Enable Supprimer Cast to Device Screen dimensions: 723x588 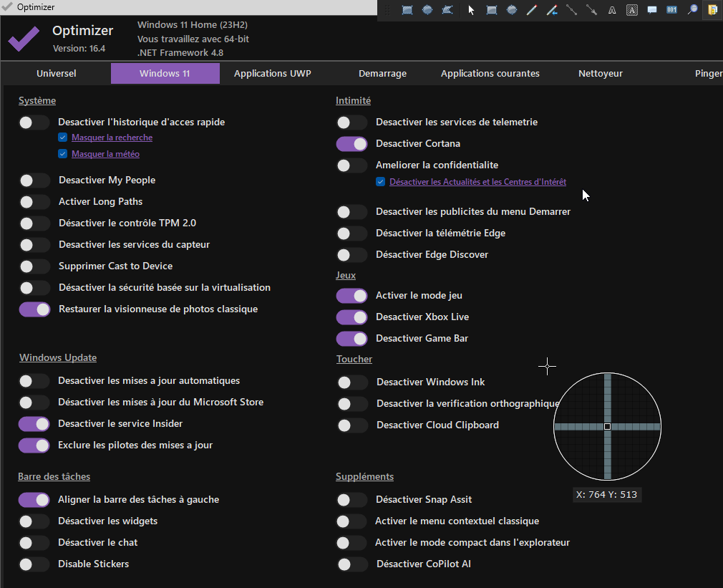click(34, 266)
